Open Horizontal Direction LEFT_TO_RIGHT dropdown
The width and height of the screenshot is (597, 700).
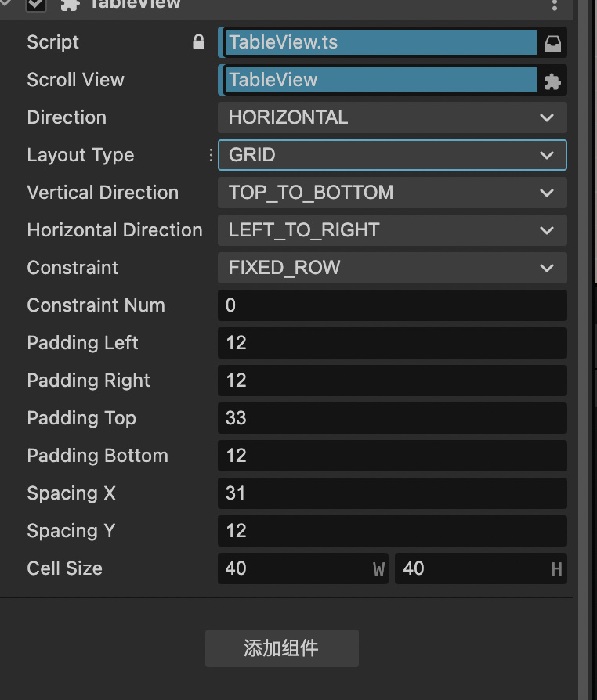[x=392, y=230]
